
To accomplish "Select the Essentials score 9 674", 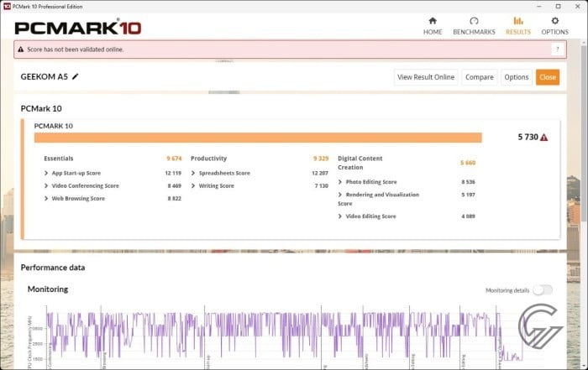I will pos(174,159).
